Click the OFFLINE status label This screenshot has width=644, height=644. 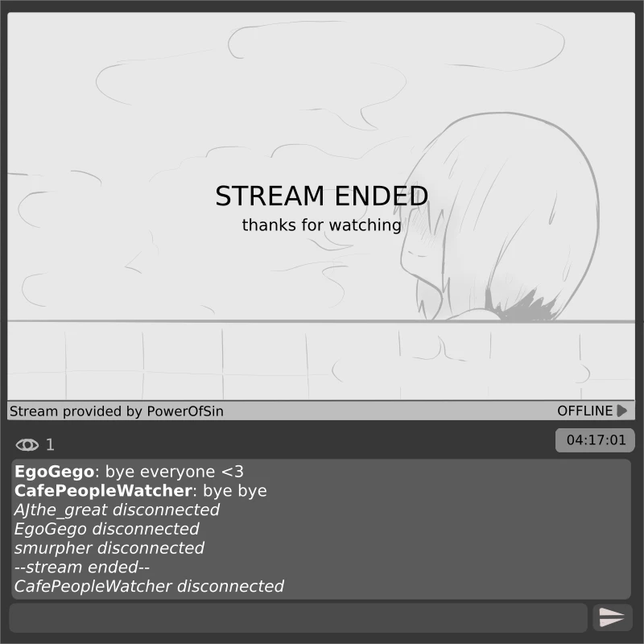pyautogui.click(x=585, y=411)
